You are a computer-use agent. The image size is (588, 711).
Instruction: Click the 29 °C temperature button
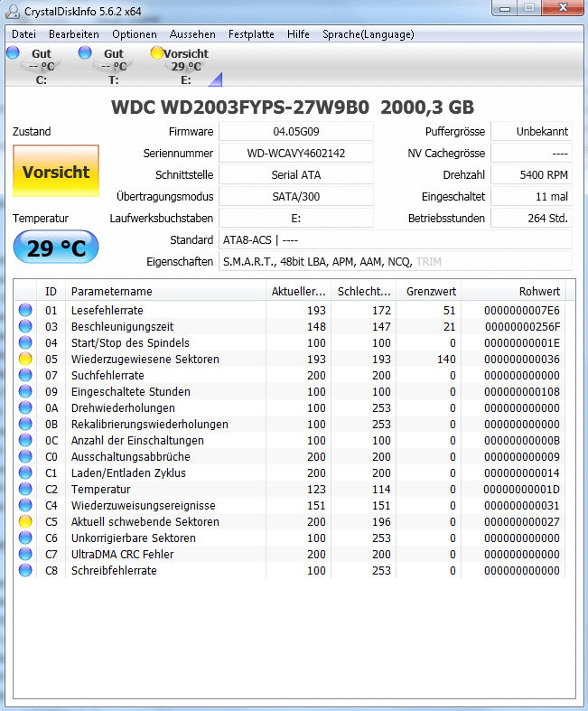point(56,248)
